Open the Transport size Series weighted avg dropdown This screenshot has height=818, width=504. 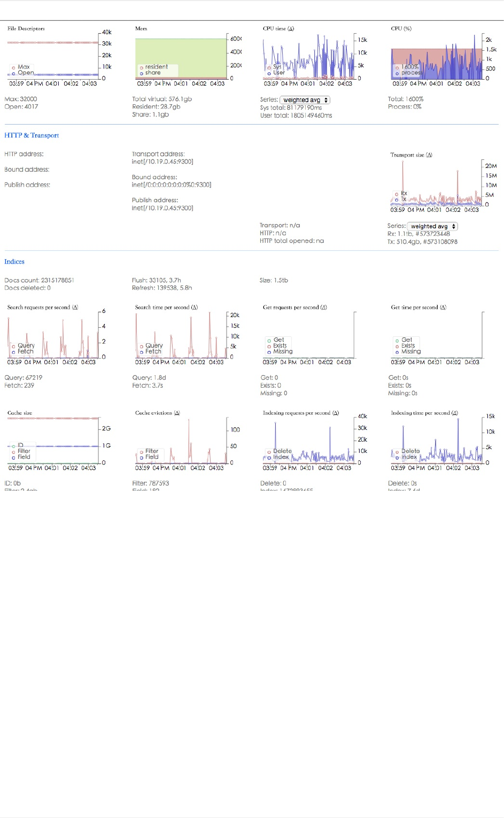click(433, 226)
